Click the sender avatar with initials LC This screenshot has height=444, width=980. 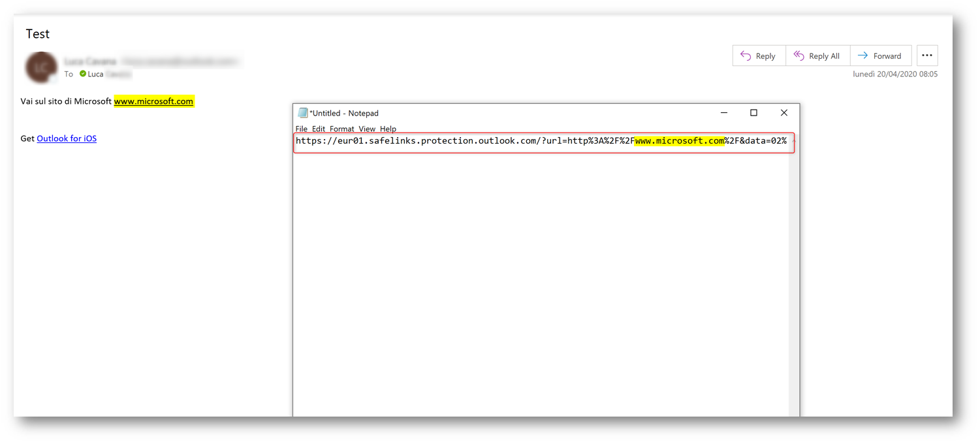click(x=40, y=67)
